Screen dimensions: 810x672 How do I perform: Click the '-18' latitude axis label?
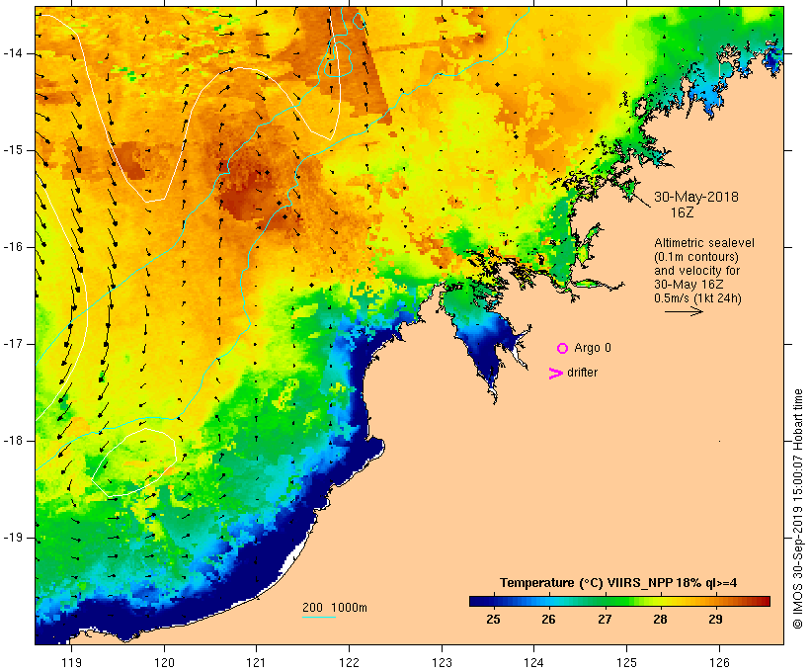tap(13, 441)
